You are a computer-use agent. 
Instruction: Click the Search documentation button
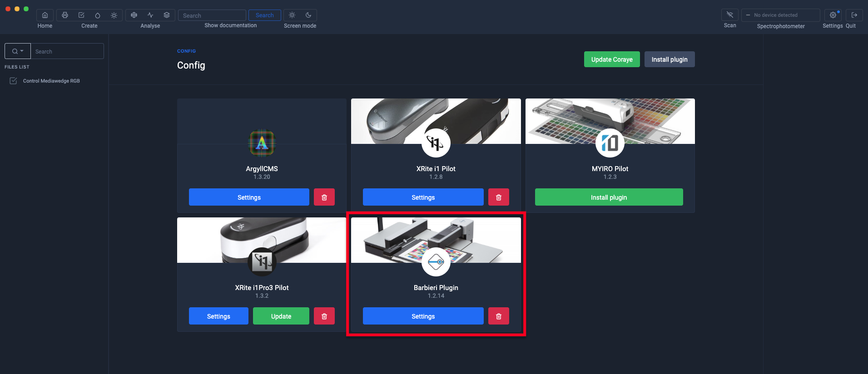tap(265, 15)
